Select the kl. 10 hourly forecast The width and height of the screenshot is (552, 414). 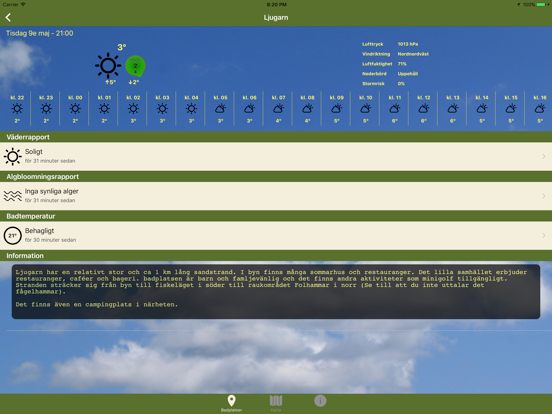[365, 109]
